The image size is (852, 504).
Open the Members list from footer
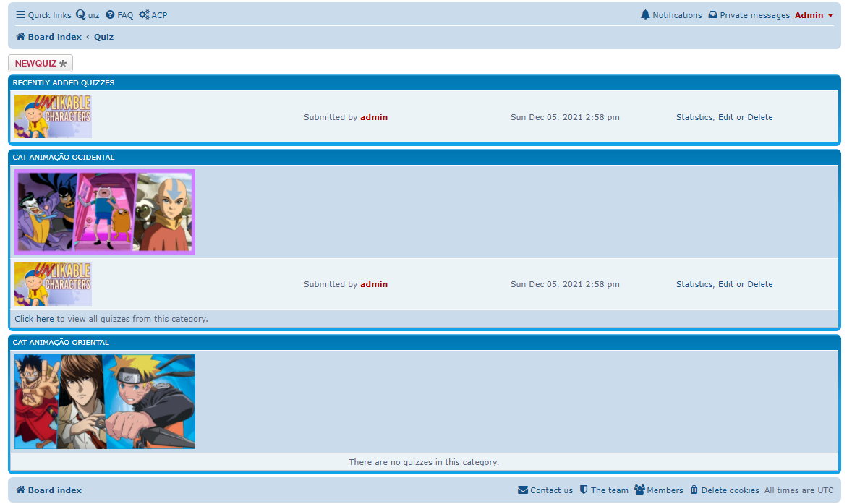(659, 490)
